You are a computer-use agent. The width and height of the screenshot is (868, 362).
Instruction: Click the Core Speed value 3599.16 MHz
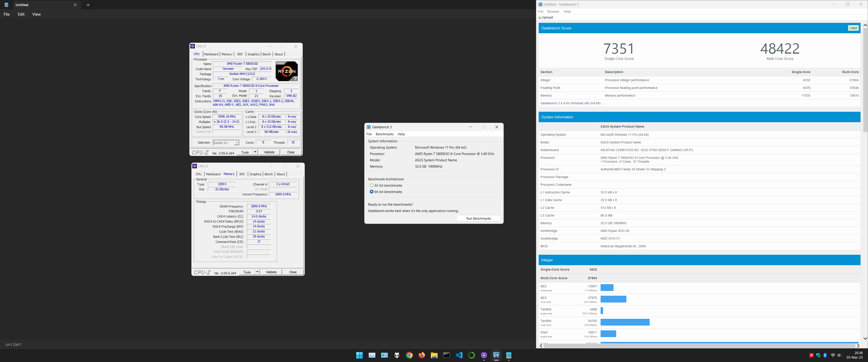(227, 117)
